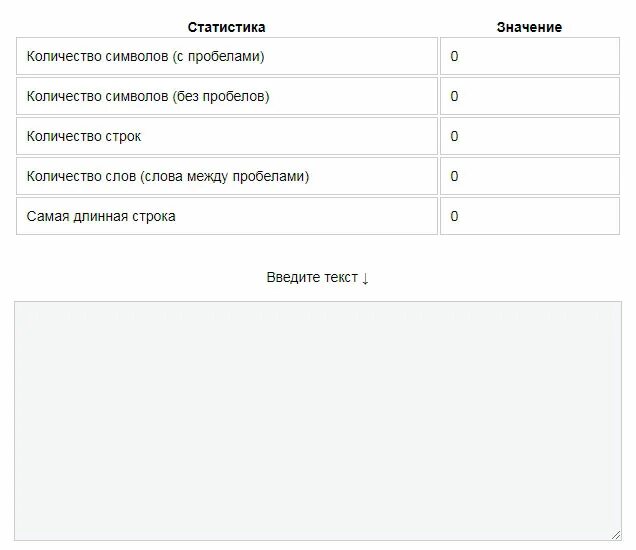Click the Количество символов (без пробелов) label cell
Screen dimensions: 636x550
tap(227, 97)
